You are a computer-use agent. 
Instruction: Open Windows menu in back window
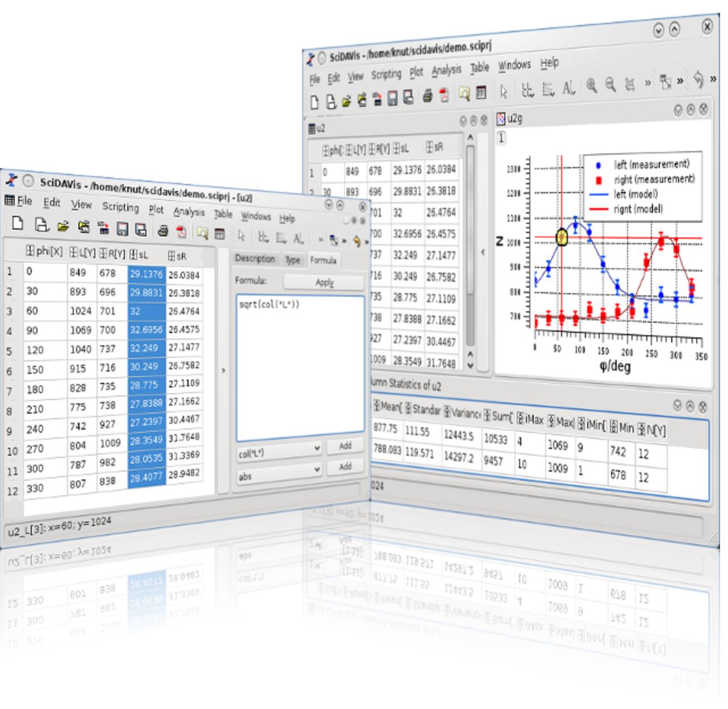[x=514, y=65]
